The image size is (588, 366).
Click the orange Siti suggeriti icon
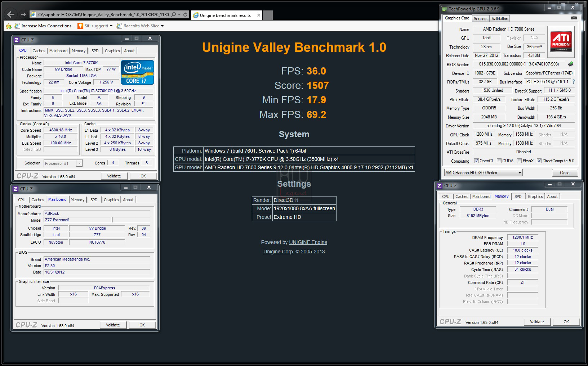(80, 26)
